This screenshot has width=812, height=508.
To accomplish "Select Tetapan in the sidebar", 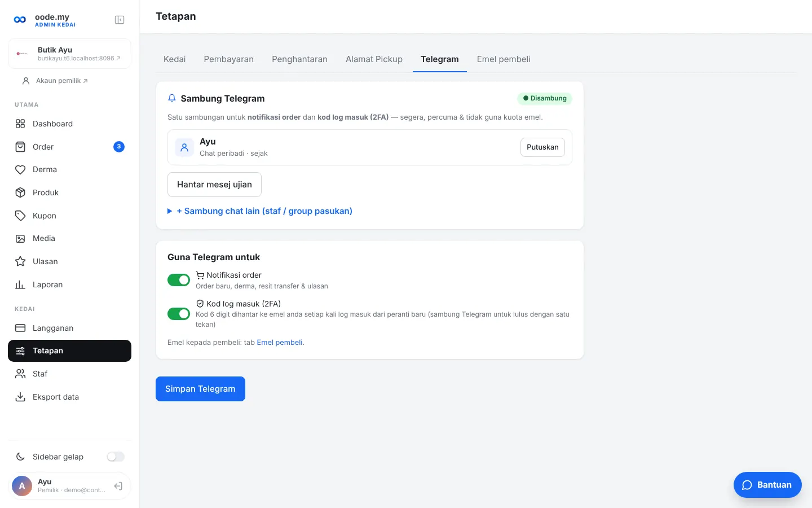I will (69, 351).
